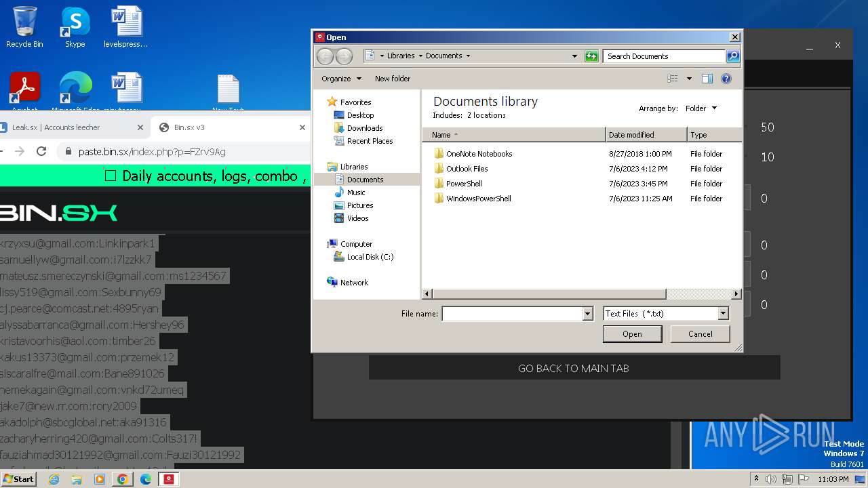This screenshot has width=868, height=488.
Task: Toggle the preview pane icon
Action: point(707,79)
